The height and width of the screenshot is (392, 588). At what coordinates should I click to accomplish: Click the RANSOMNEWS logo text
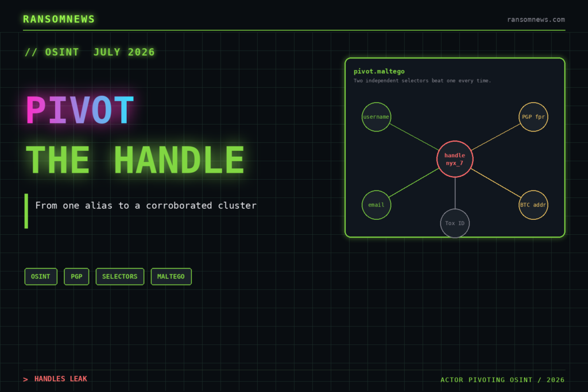tap(59, 19)
